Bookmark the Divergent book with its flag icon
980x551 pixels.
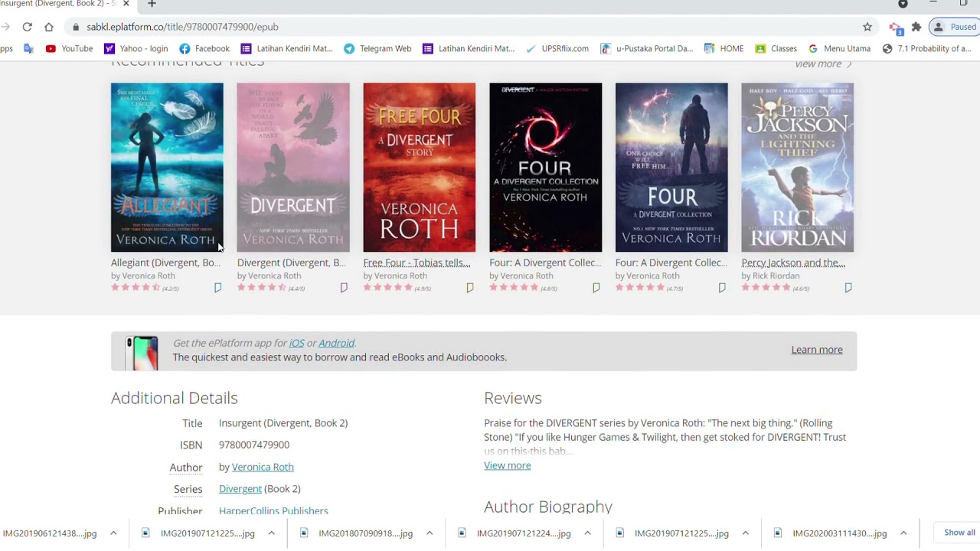tap(344, 288)
